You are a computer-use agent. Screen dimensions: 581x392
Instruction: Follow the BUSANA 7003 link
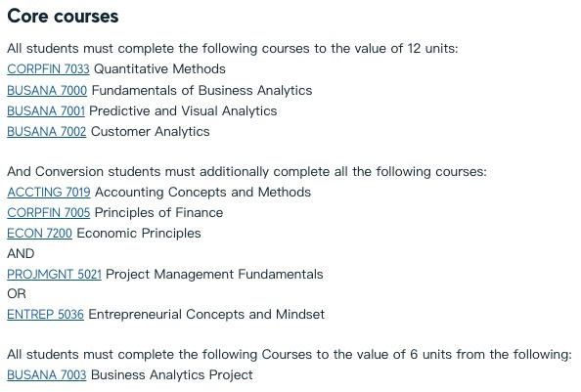pyautogui.click(x=47, y=375)
